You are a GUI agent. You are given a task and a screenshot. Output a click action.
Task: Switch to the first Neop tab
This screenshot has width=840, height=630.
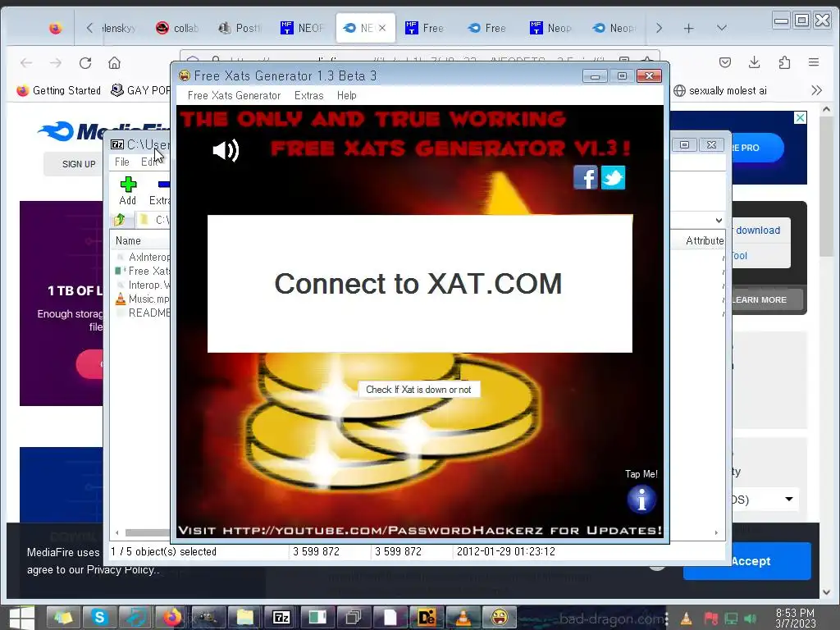tap(551, 28)
